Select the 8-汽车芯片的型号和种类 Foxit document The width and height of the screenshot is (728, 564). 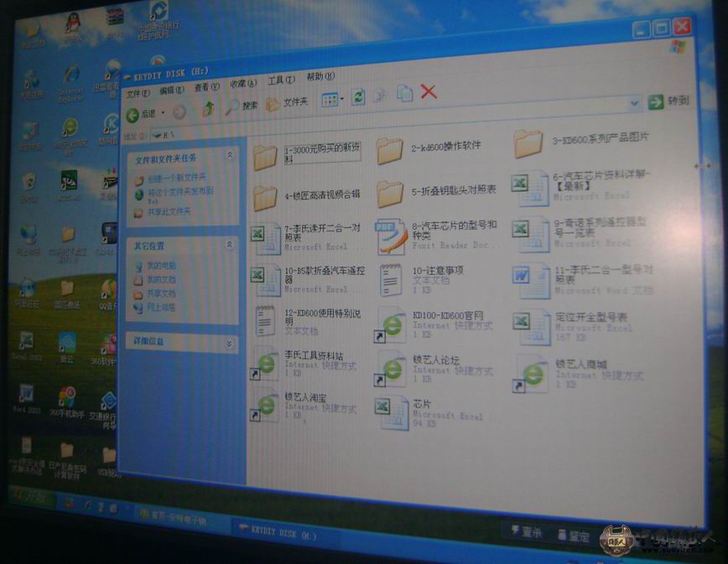point(437,236)
